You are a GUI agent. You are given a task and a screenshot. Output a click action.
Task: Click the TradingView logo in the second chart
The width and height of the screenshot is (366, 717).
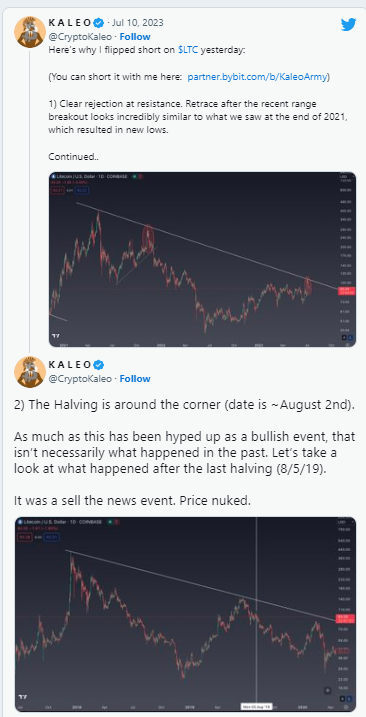point(23,697)
